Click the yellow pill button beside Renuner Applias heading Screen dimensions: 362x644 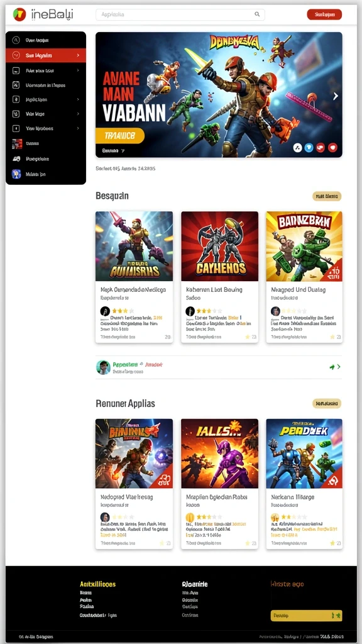click(327, 403)
